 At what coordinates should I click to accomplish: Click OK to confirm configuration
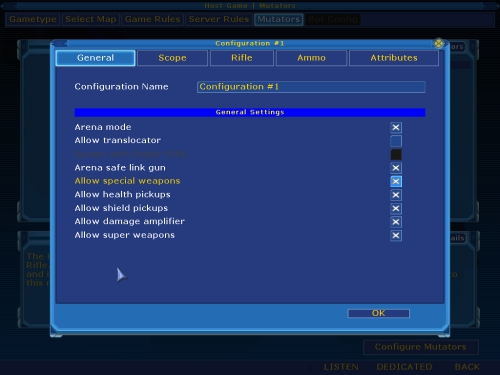coord(379,313)
